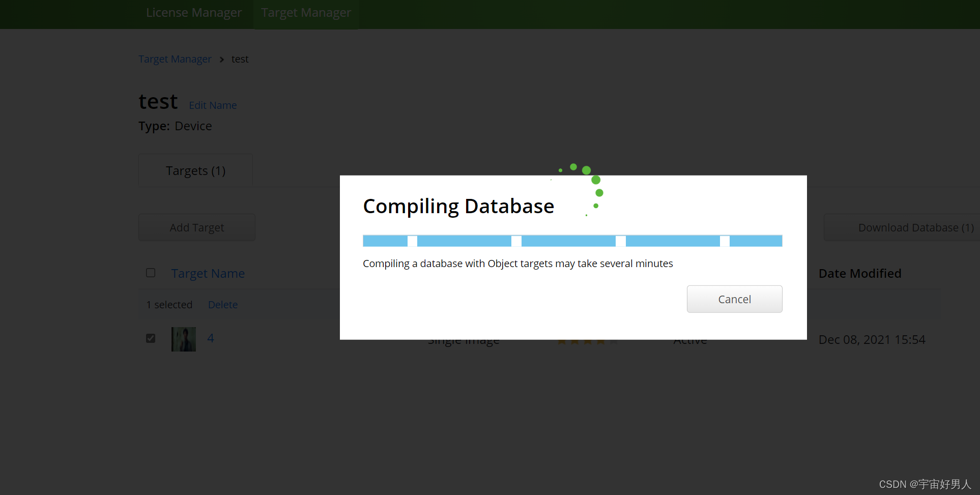Select the Targets (1) tab
The height and width of the screenshot is (495, 980).
(x=196, y=170)
